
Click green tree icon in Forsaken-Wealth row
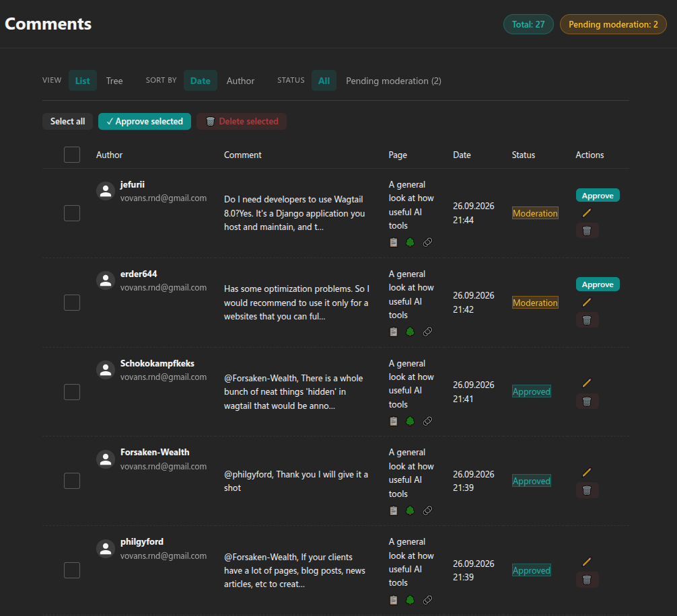[x=411, y=510]
